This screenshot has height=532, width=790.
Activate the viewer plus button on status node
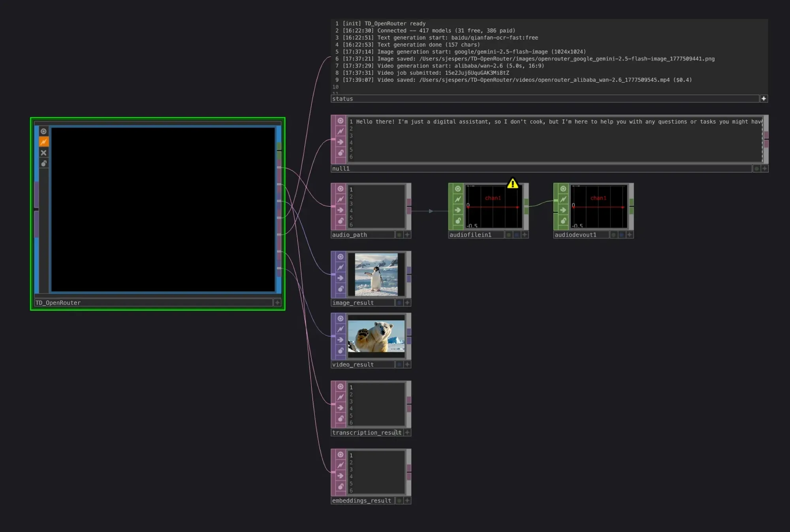(x=764, y=99)
